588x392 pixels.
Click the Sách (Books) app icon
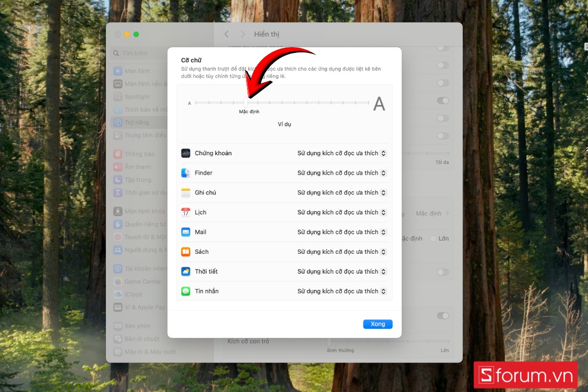[186, 251]
